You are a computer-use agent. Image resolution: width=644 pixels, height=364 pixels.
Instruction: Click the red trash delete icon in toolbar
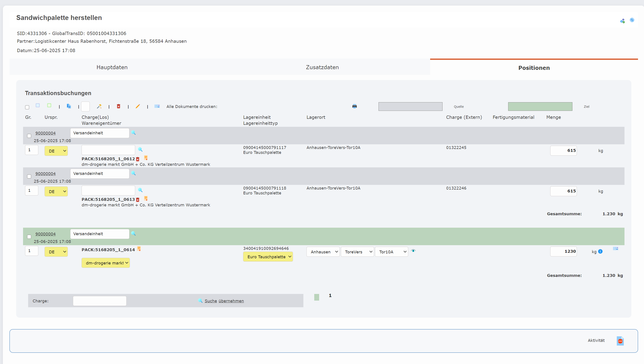click(x=119, y=106)
